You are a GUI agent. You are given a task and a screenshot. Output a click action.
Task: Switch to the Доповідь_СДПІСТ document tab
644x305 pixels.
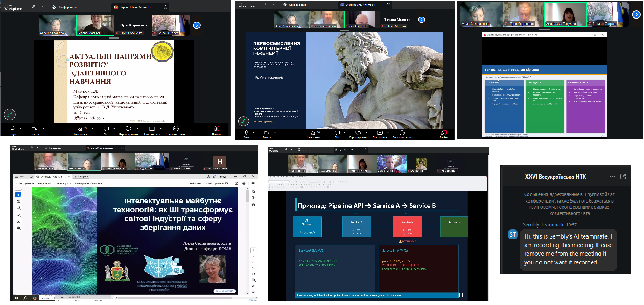(53, 177)
